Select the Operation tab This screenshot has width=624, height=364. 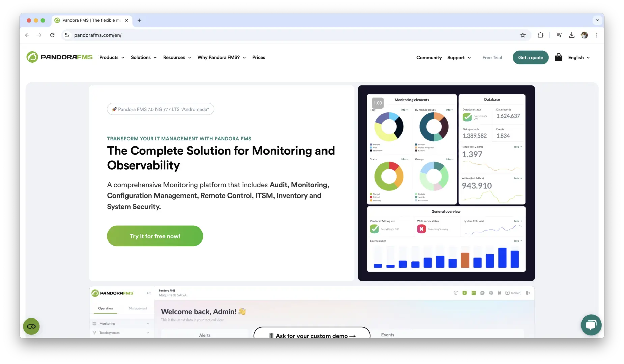click(x=106, y=308)
